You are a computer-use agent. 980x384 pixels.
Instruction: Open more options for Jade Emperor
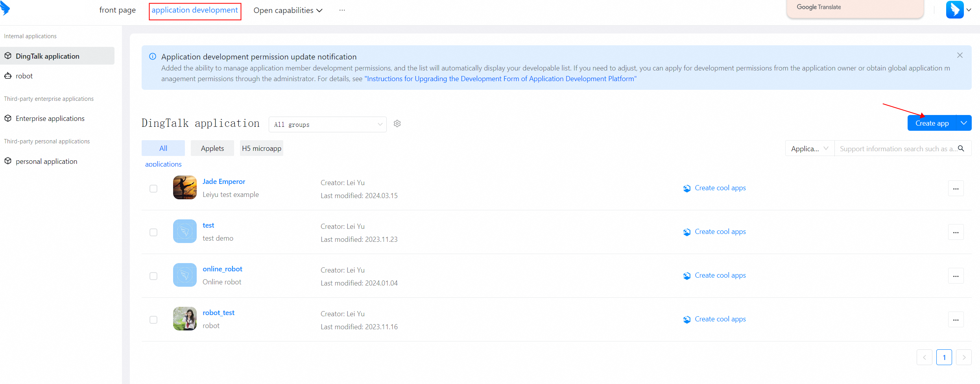pos(956,189)
